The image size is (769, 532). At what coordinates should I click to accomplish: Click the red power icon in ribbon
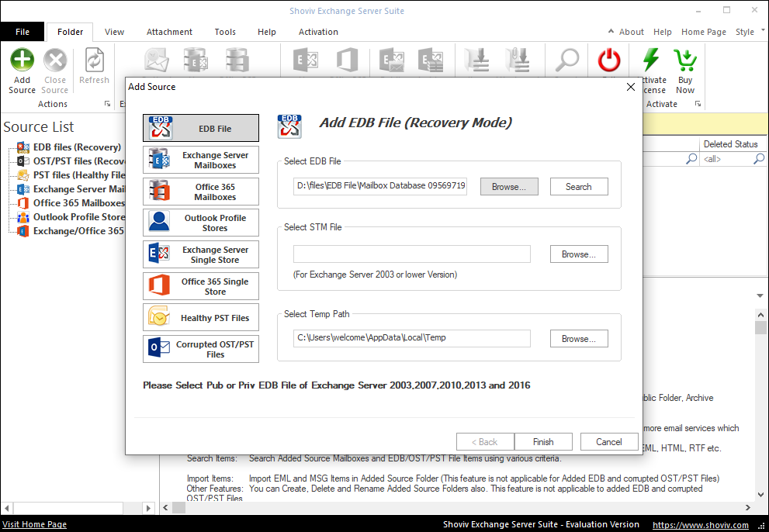tap(609, 60)
